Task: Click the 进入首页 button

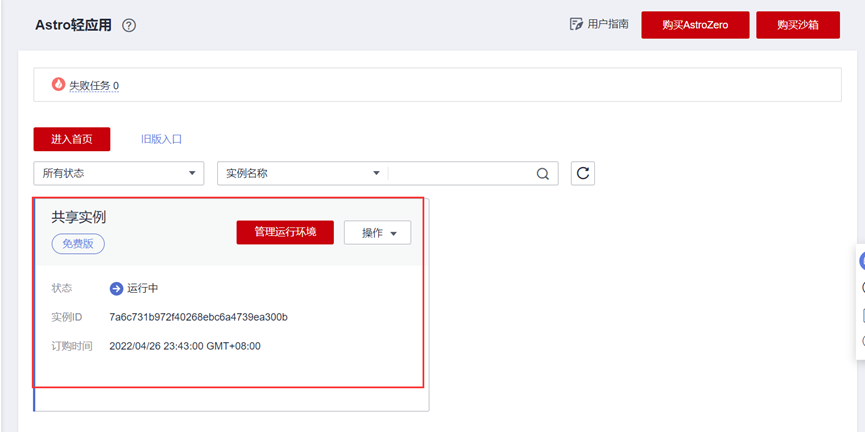Action: point(72,139)
